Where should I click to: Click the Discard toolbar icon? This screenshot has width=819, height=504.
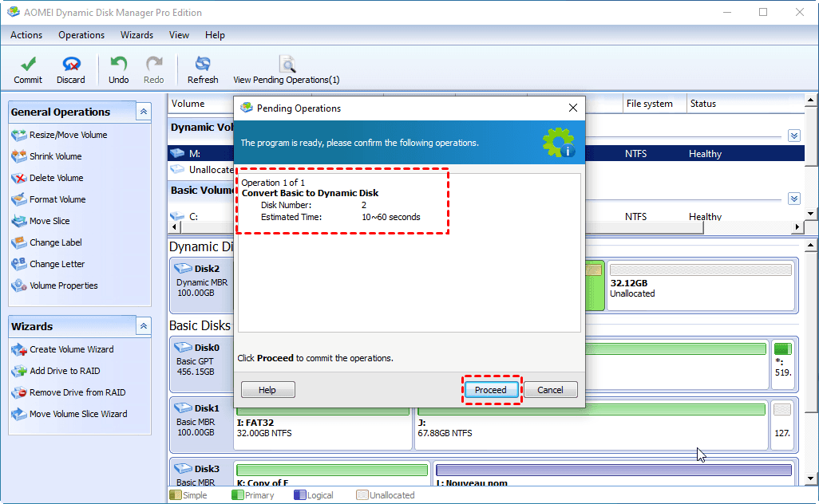coord(71,69)
